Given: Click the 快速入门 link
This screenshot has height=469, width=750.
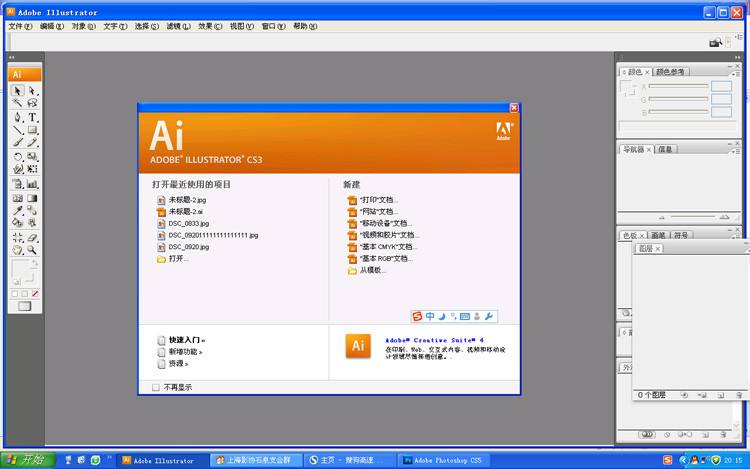Looking at the screenshot, I should pos(186,340).
